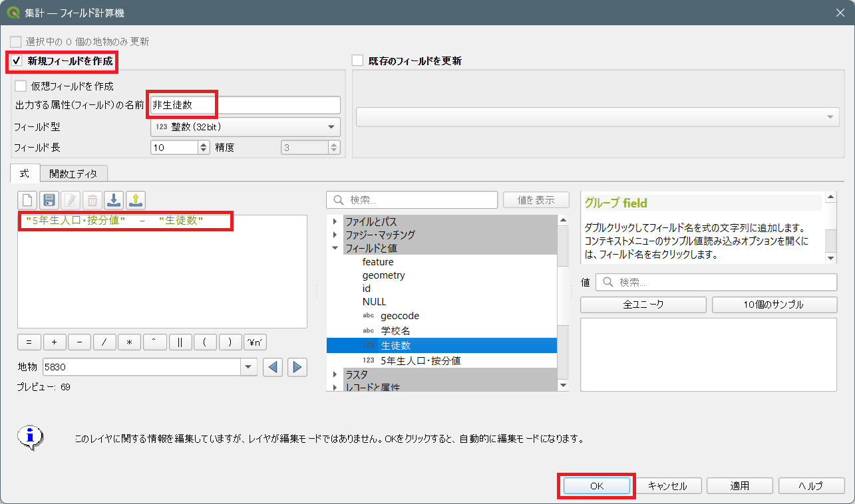The height and width of the screenshot is (504, 855).
Task: Insert the minus operator button
Action: point(79,342)
